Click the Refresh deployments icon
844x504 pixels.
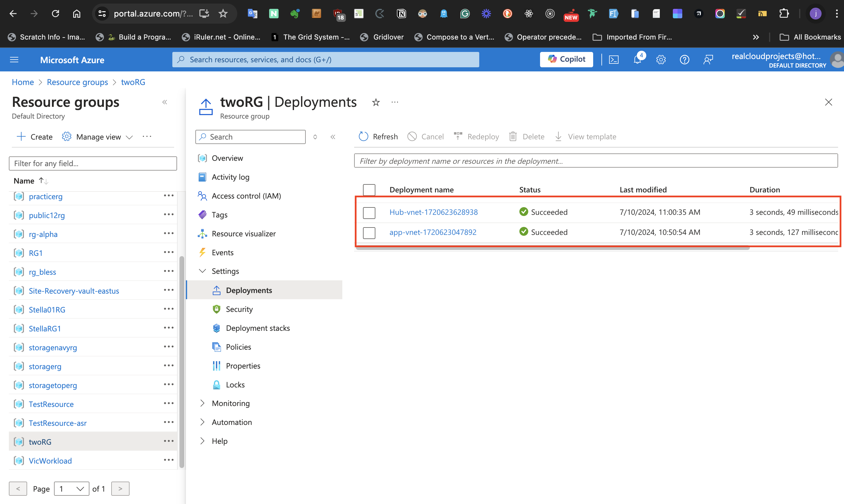pyautogui.click(x=363, y=137)
